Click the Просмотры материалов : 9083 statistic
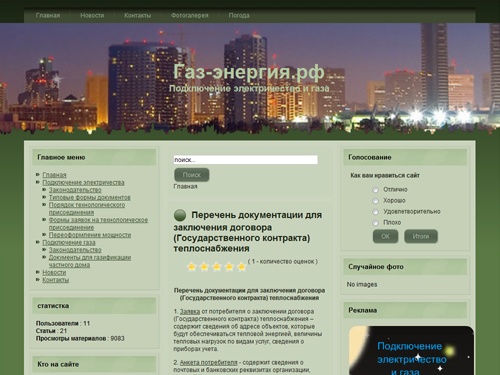 pyautogui.click(x=80, y=338)
